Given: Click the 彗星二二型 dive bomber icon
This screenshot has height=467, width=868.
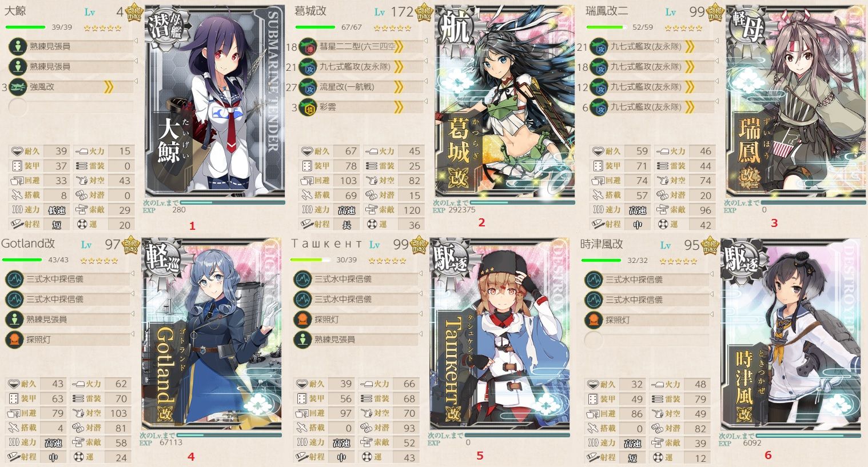Looking at the screenshot, I should (x=308, y=46).
